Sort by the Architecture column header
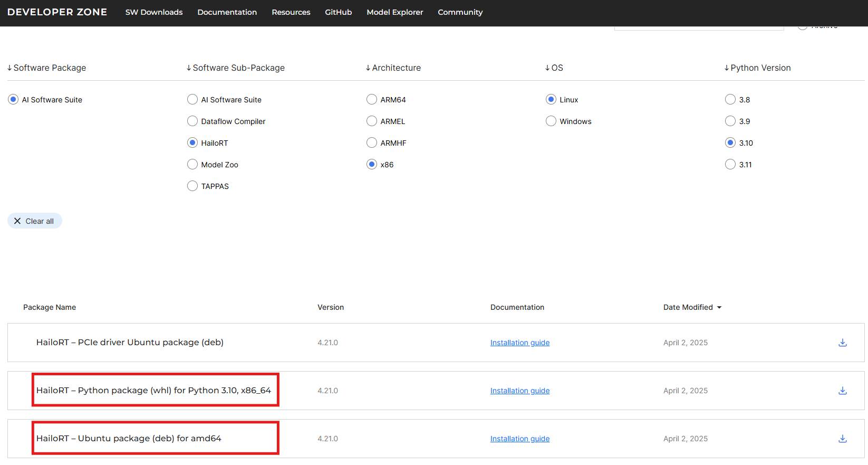 (x=393, y=68)
